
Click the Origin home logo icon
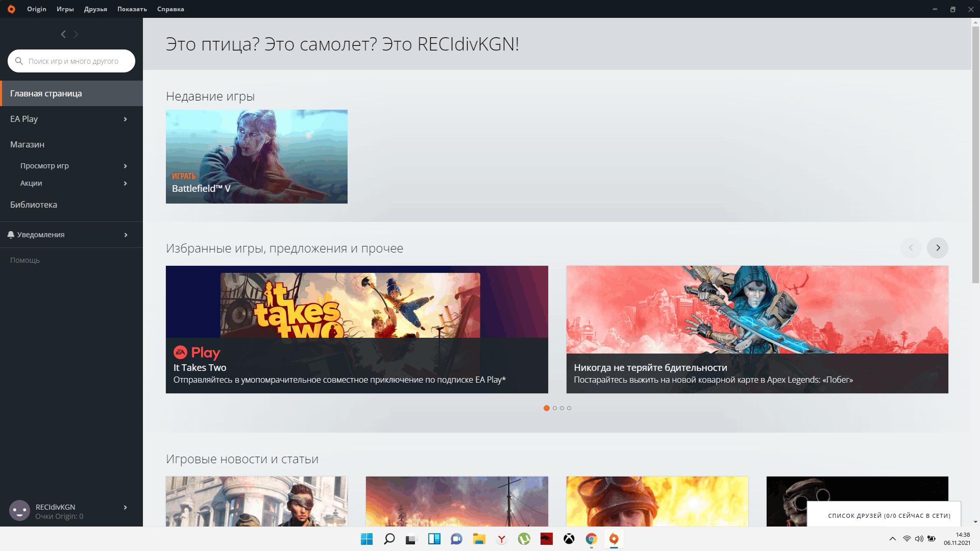(10, 9)
